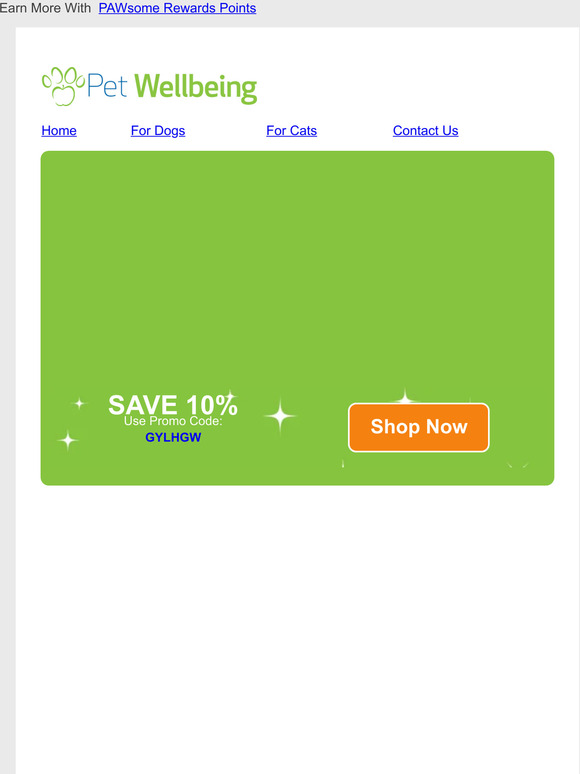Click the Earn More With text
Viewport: 580px width, 774px height.
(x=45, y=8)
